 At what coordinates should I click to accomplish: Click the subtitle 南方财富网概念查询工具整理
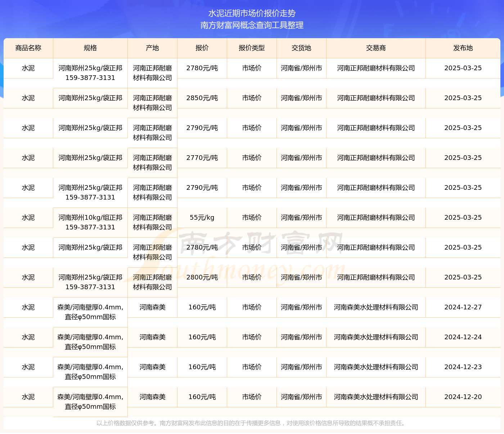(252, 25)
